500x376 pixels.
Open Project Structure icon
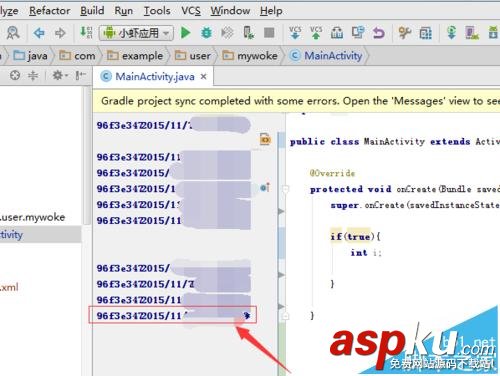426,33
